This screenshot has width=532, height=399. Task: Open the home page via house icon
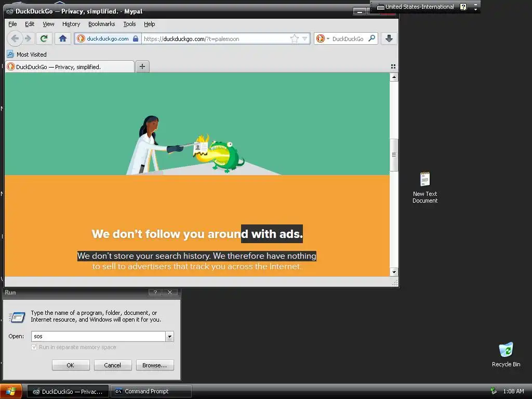click(x=63, y=38)
